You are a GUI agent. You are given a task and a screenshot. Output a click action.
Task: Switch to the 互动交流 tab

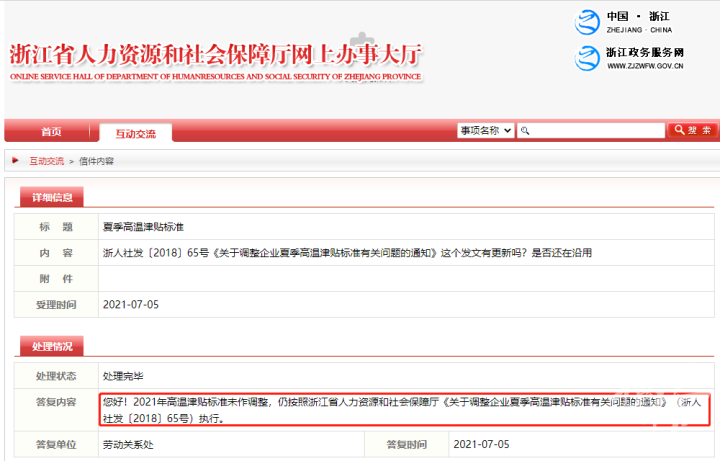[134, 132]
